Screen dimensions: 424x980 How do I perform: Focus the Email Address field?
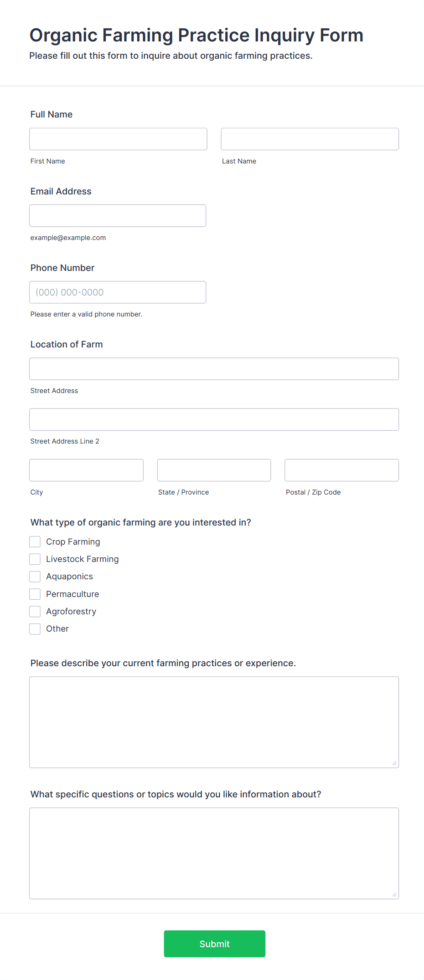(118, 215)
